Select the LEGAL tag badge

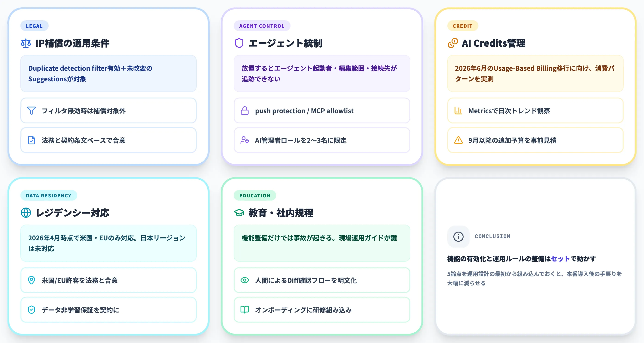pyautogui.click(x=34, y=26)
